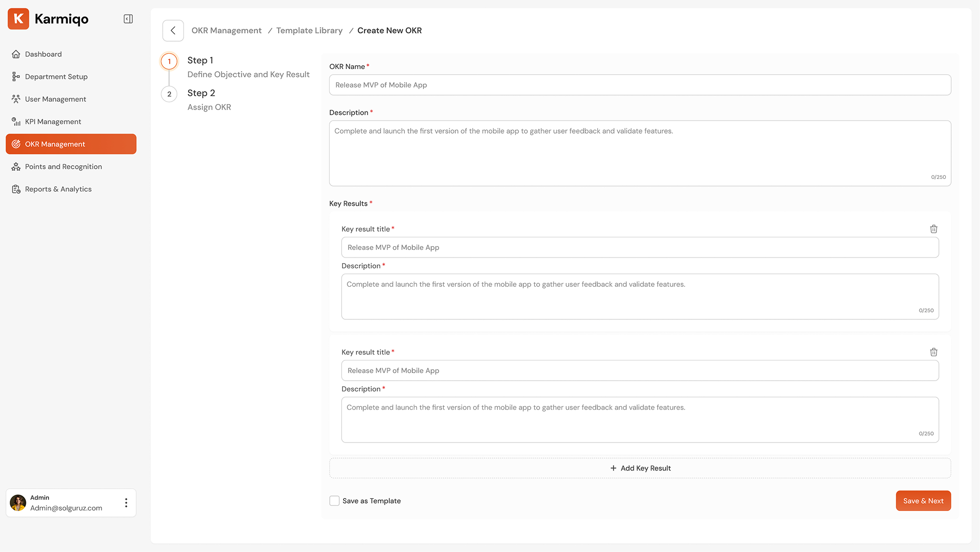Click the Points and Recognition stars icon
The width and height of the screenshot is (980, 552).
[x=16, y=167]
